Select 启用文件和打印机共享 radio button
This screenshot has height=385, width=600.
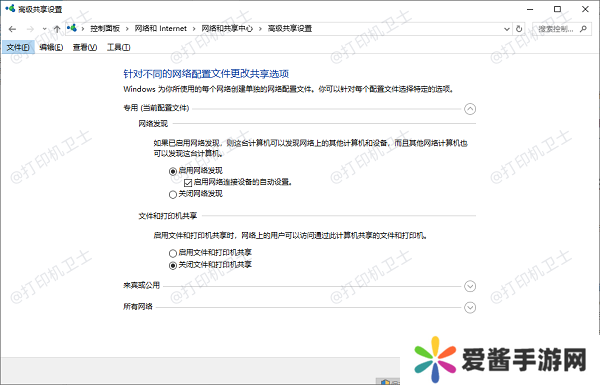click(x=173, y=253)
